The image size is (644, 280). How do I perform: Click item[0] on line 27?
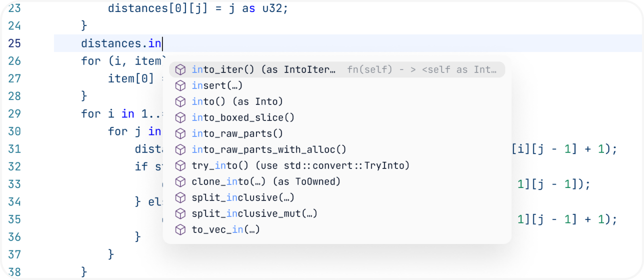click(131, 78)
